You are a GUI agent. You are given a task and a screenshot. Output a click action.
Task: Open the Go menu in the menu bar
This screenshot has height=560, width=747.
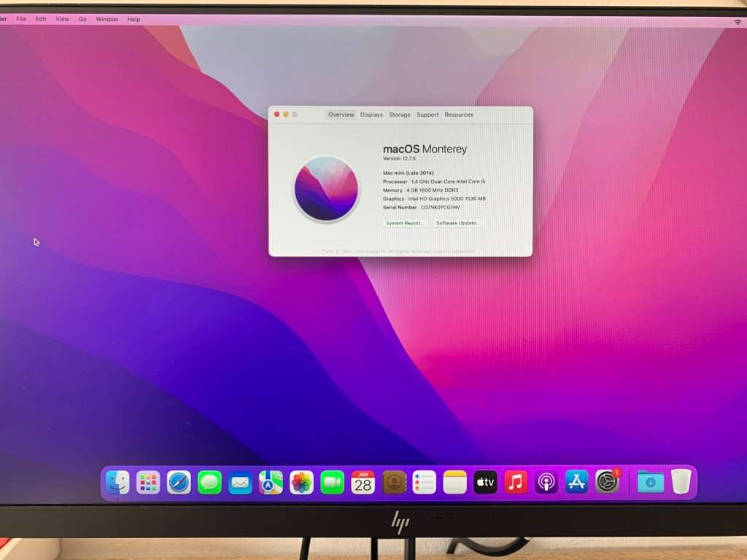click(x=82, y=19)
